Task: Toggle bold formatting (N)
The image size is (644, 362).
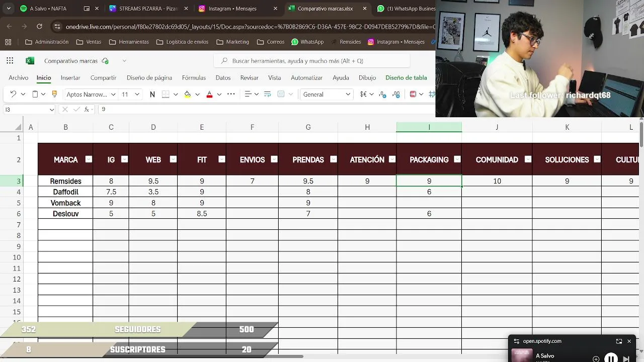Action: (x=152, y=94)
